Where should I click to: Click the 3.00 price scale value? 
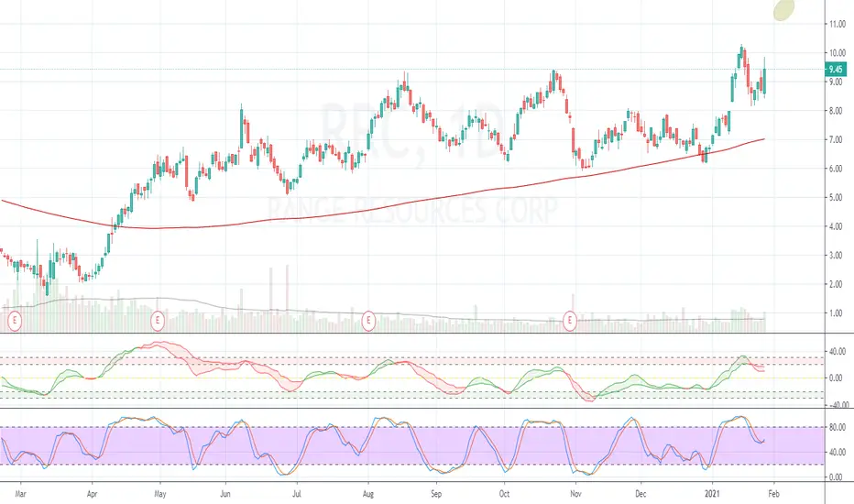coord(836,255)
